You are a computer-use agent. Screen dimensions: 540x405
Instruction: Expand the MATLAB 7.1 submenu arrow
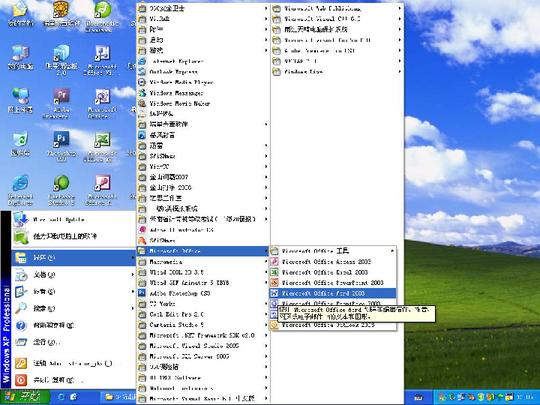[x=399, y=61]
